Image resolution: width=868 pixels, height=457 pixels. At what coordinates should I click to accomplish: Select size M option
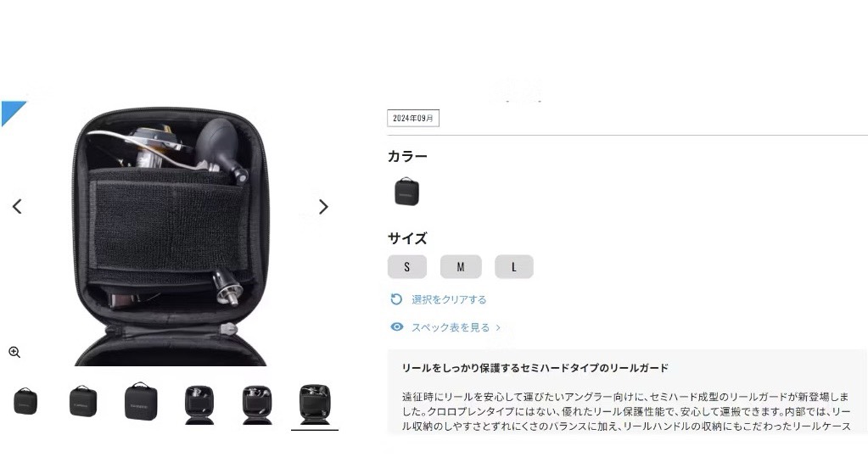(461, 267)
